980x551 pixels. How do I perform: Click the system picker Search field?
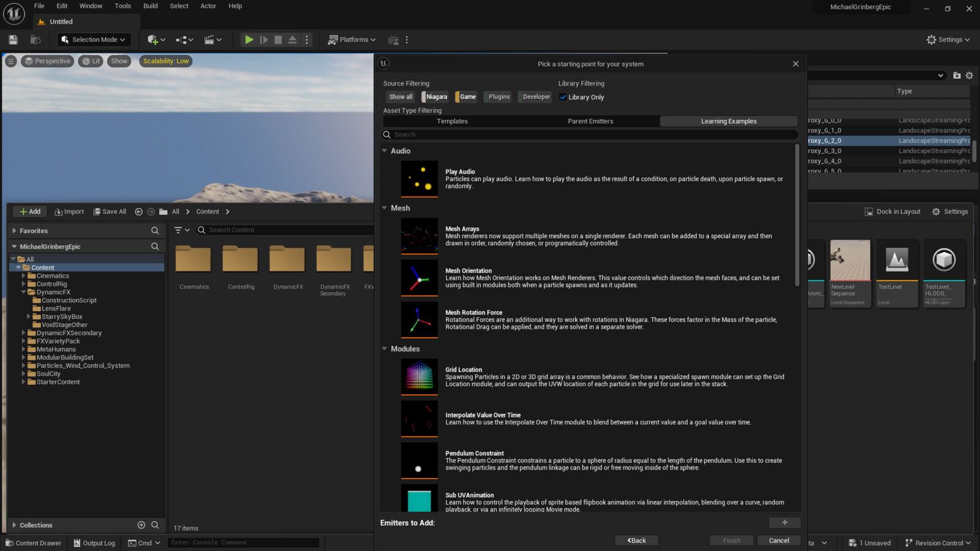[590, 135]
